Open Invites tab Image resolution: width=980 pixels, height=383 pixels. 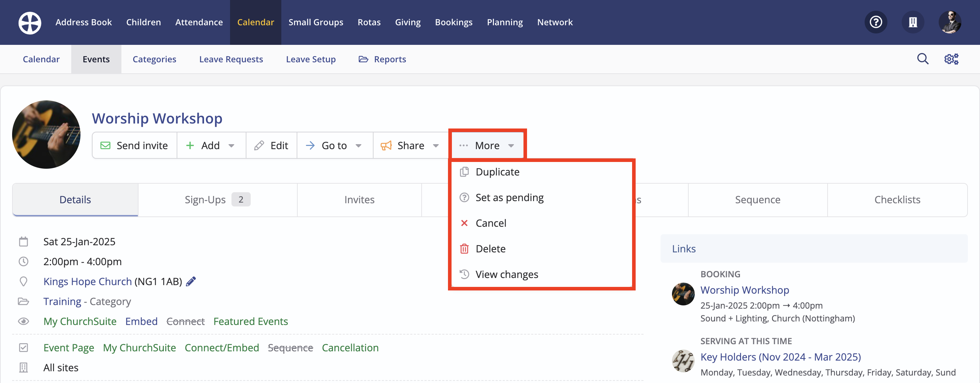click(359, 200)
